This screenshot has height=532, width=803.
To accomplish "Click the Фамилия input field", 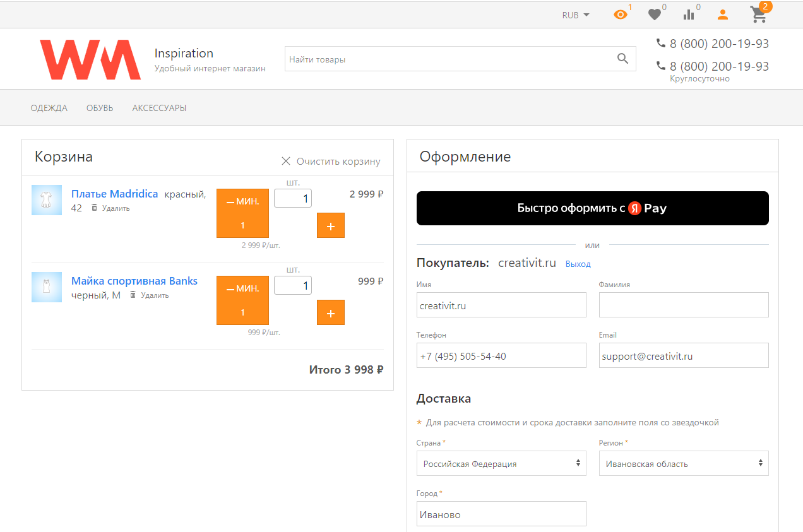I will [x=684, y=305].
